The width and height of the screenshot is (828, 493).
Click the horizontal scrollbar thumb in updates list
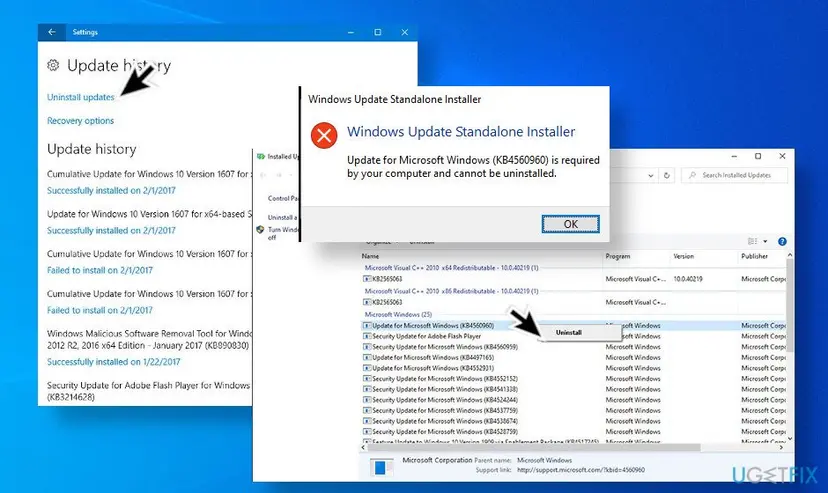[533, 448]
